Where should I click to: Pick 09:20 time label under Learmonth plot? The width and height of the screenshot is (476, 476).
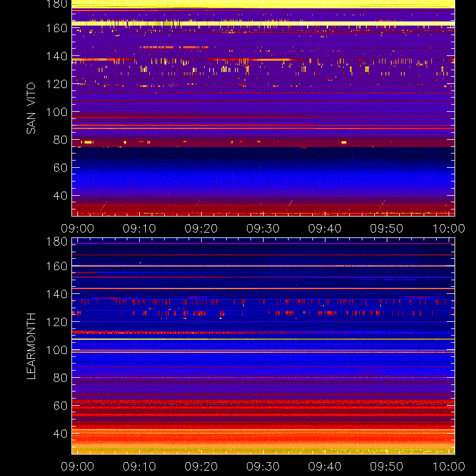201,466
